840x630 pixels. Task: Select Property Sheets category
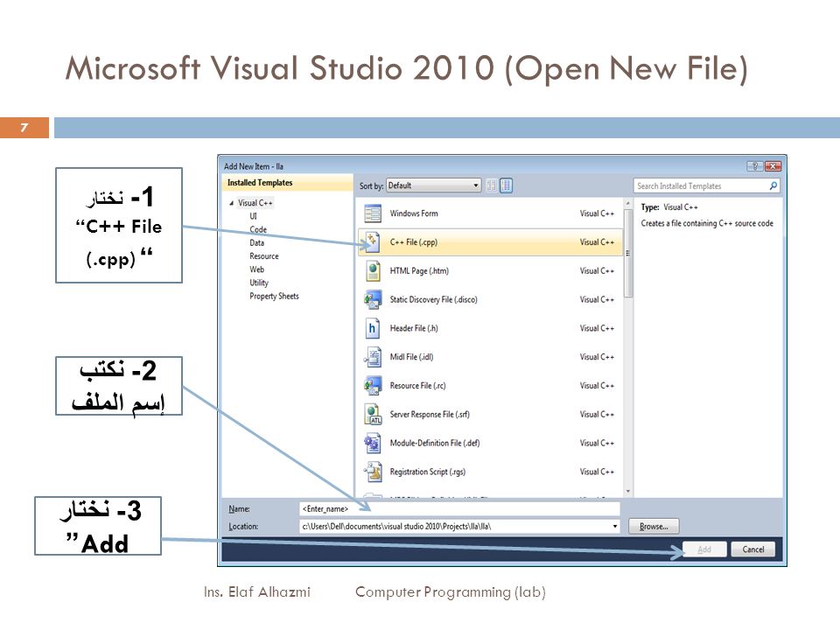(274, 297)
